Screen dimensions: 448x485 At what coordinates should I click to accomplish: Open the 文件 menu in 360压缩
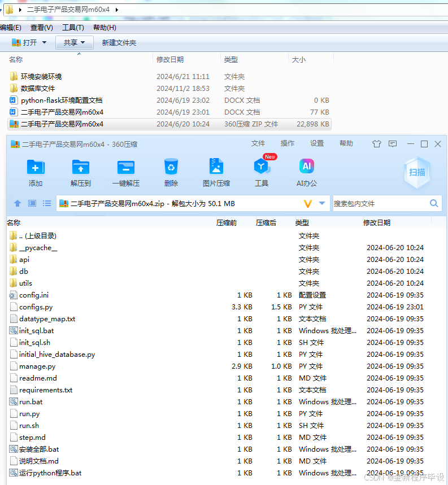(258, 143)
